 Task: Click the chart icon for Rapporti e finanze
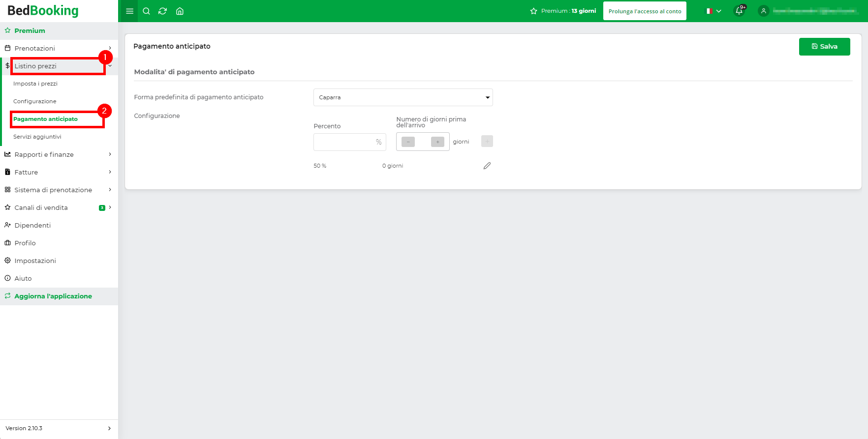(7, 154)
